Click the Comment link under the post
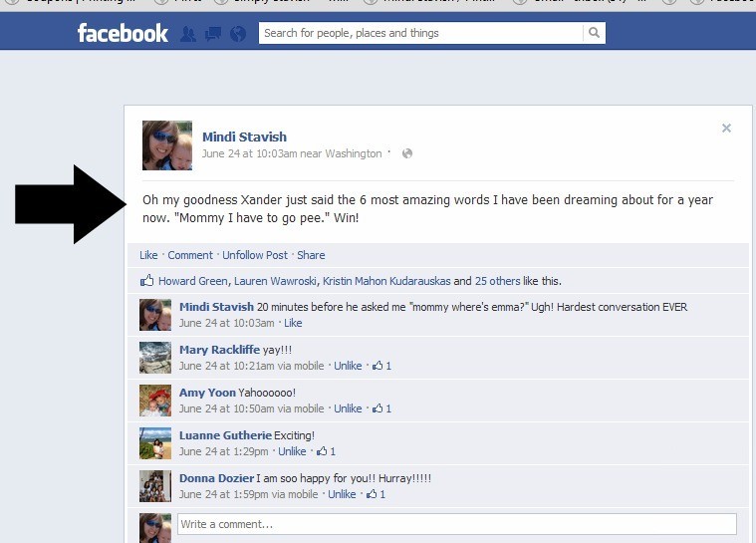 tap(190, 255)
